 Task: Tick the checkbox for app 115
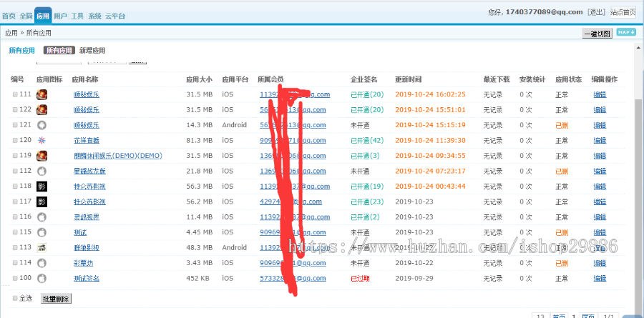(x=15, y=232)
